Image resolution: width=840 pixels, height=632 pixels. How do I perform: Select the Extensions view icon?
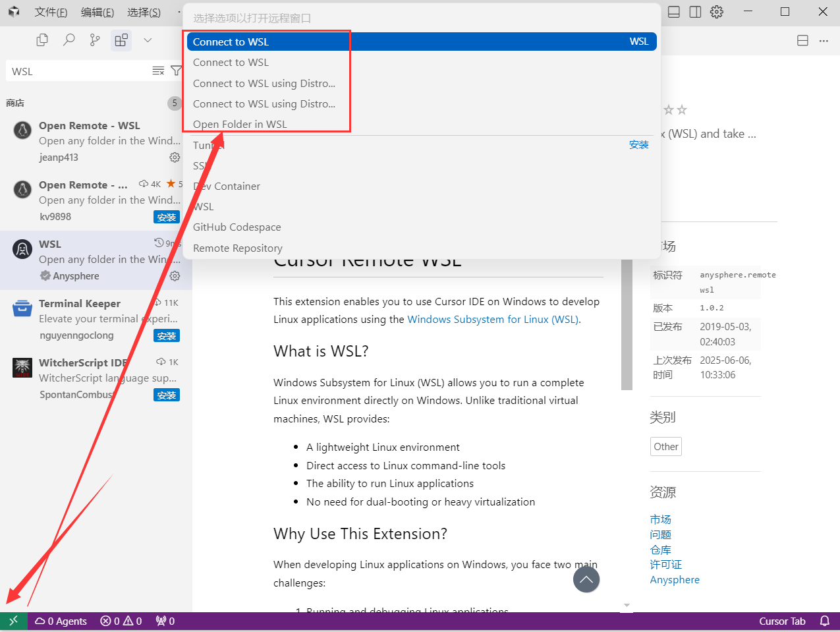[121, 40]
